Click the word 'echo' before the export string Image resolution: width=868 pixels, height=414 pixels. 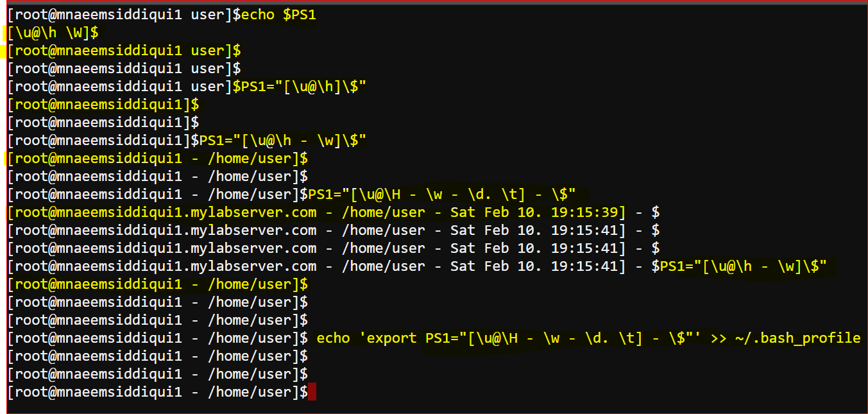click(x=333, y=338)
